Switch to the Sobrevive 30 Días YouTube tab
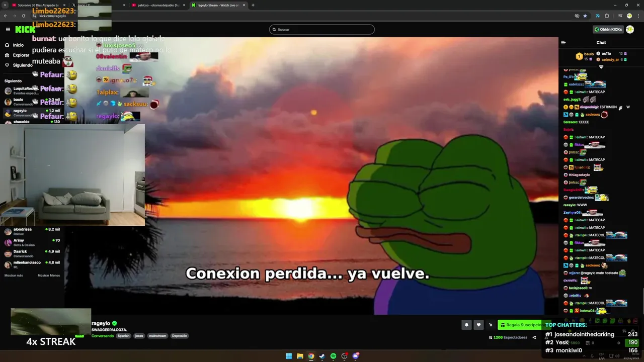 (38, 5)
